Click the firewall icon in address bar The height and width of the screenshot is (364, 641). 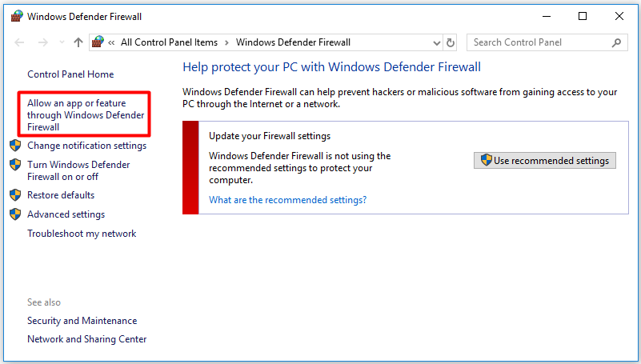98,42
